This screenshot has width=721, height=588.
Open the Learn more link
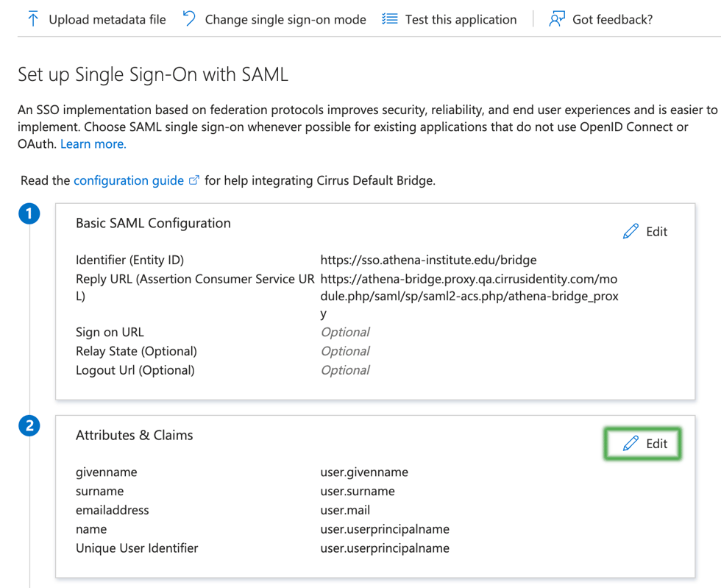click(x=93, y=144)
